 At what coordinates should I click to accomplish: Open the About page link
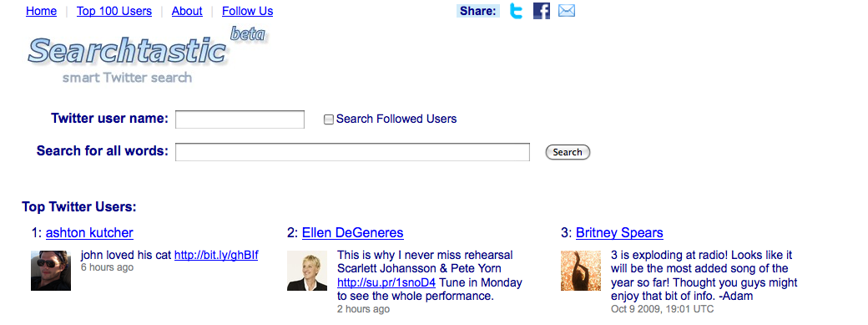tap(187, 11)
